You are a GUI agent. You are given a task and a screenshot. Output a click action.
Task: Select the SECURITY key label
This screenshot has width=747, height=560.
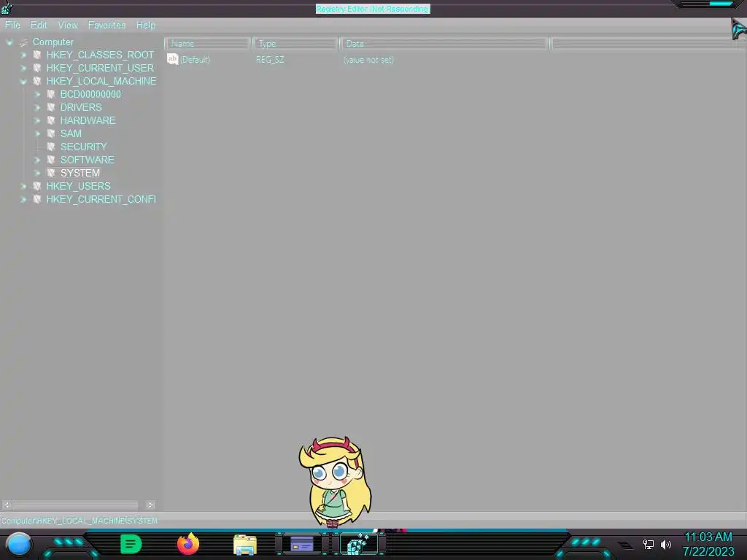pos(83,147)
